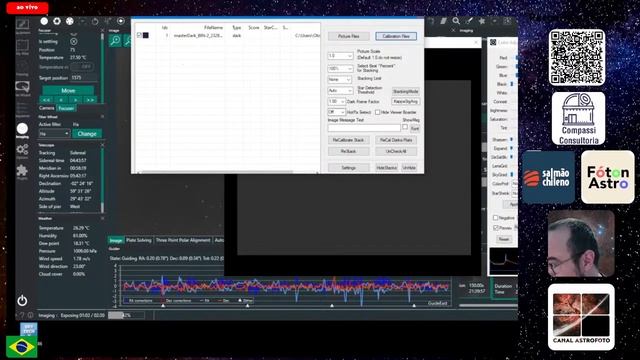Click the guider target-circle toolbar icon
Image resolution: width=640 pixels, height=360 pixels.
(121, 21)
